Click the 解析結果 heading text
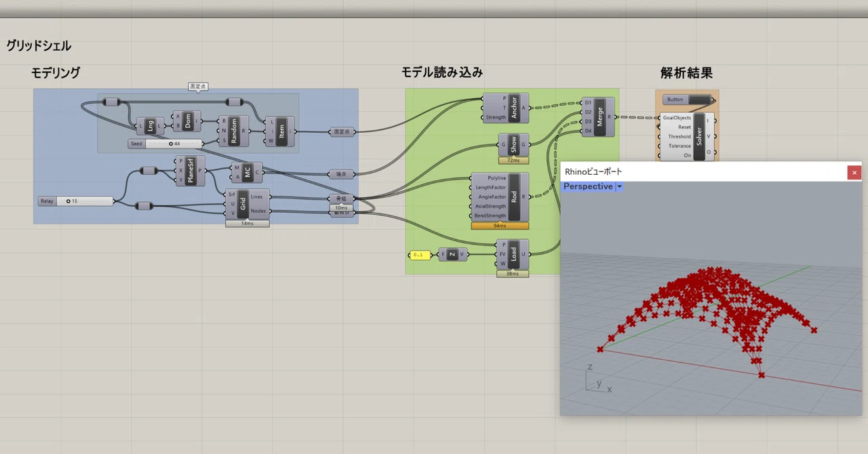The width and height of the screenshot is (868, 454). pos(686,73)
